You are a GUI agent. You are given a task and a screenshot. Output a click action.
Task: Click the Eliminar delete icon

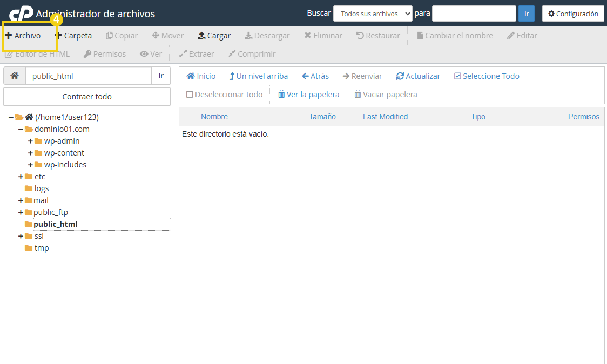tap(308, 36)
